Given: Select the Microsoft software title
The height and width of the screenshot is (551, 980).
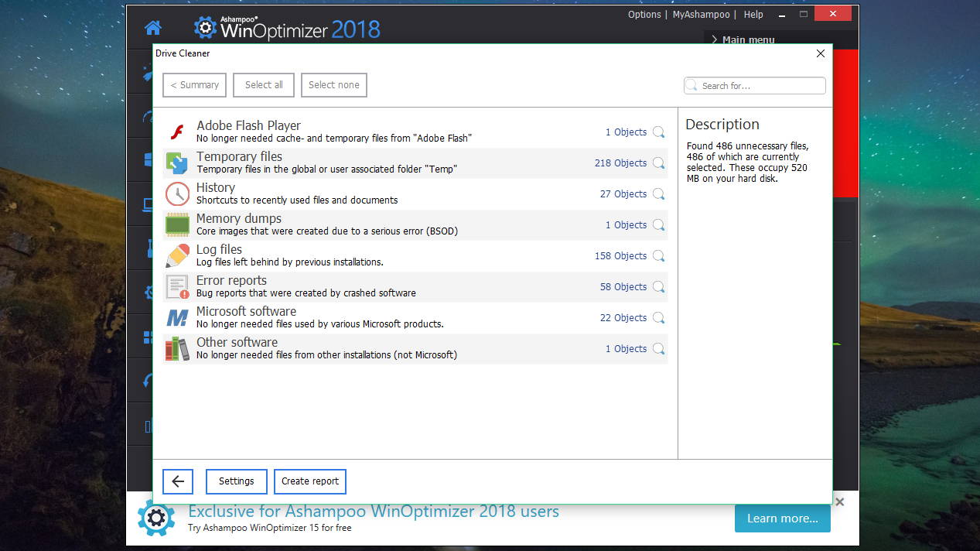Looking at the screenshot, I should pos(246,311).
